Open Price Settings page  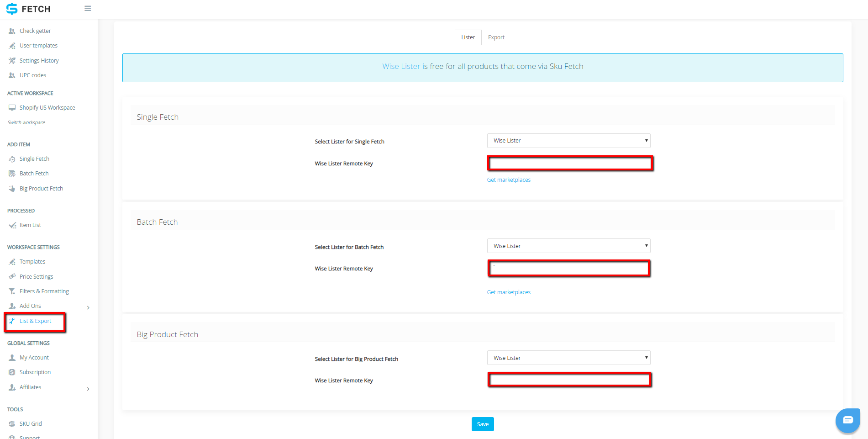pyautogui.click(x=37, y=277)
